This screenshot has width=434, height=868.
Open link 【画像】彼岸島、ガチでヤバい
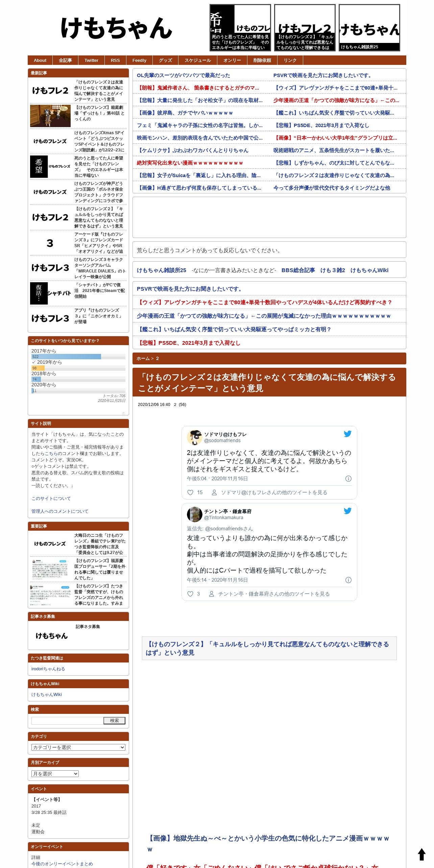point(185,113)
